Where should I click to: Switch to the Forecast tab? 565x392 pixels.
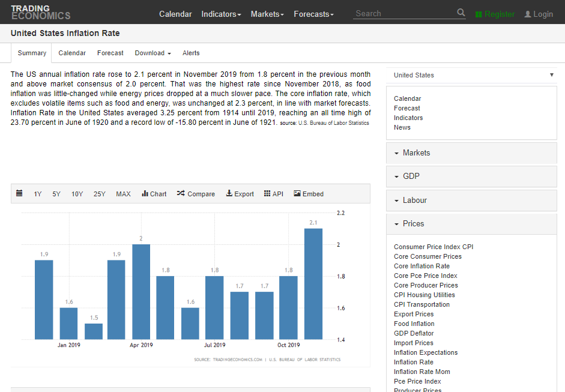[110, 53]
